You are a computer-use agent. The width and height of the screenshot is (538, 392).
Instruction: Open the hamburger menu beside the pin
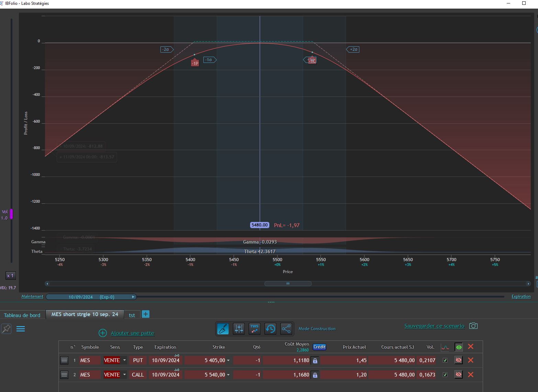click(21, 329)
